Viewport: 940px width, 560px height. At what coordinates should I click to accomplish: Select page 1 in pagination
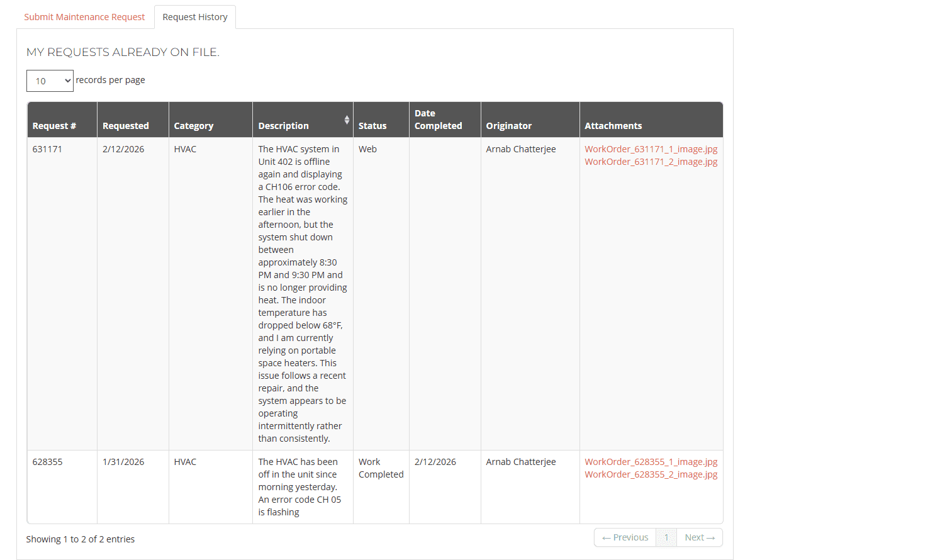point(666,537)
